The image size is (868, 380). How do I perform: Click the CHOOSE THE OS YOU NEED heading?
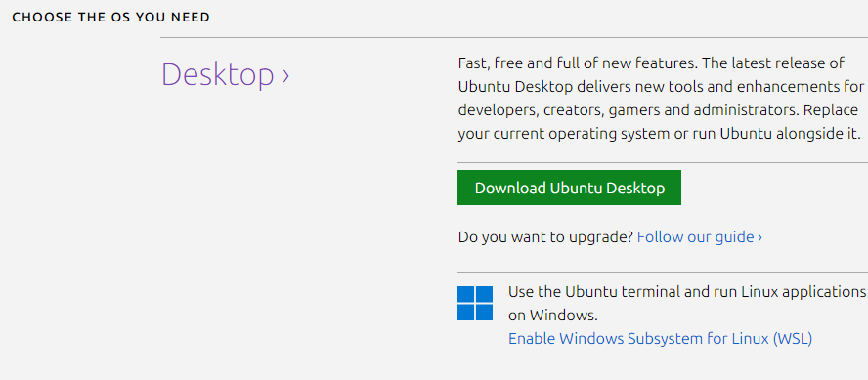[x=111, y=18]
